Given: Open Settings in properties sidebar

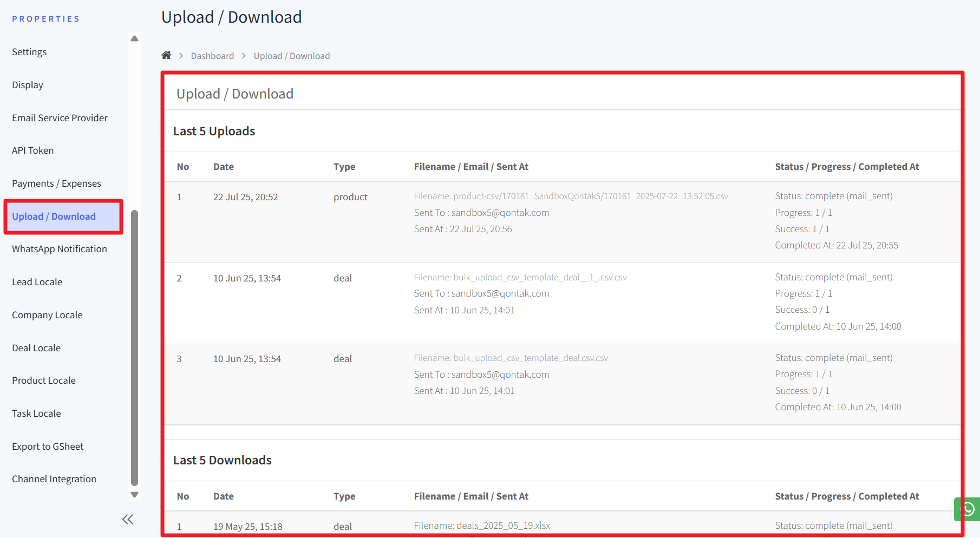Looking at the screenshot, I should (29, 52).
